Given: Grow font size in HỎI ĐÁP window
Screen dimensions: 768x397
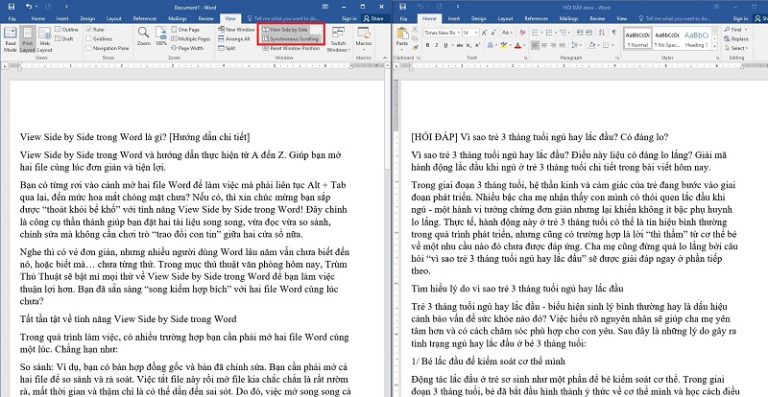Looking at the screenshot, I should click(x=484, y=33).
